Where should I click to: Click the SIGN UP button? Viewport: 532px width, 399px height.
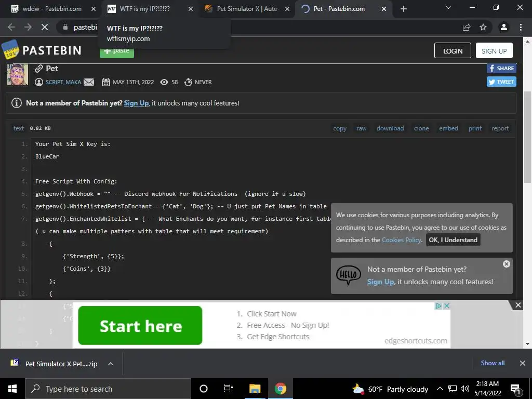click(x=494, y=50)
